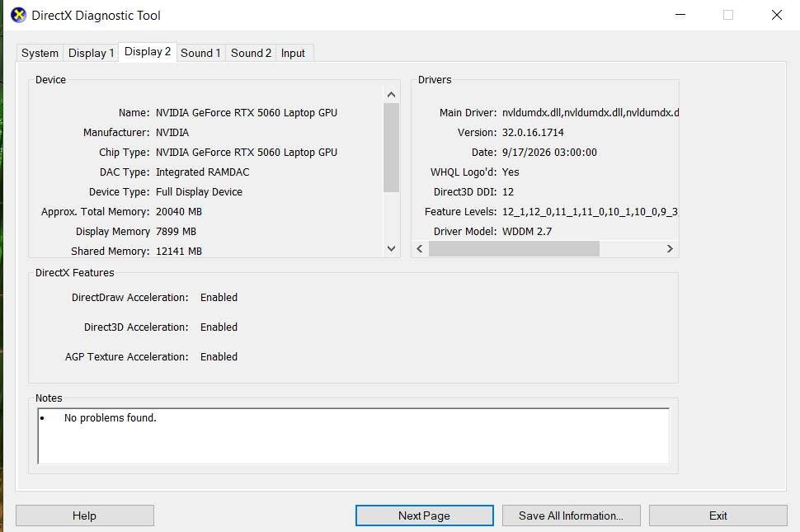The image size is (800, 532).
Task: Click the Driver Model value WDDM 2.7
Action: tap(527, 232)
